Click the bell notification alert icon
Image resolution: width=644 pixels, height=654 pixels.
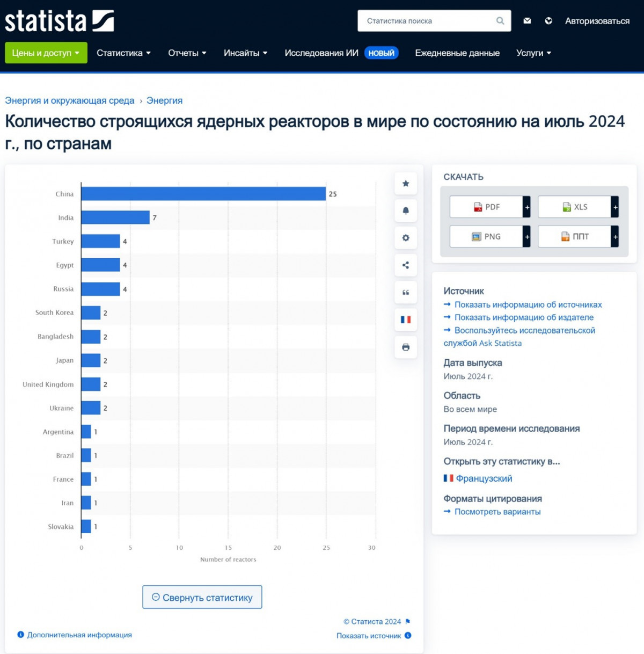(x=406, y=210)
